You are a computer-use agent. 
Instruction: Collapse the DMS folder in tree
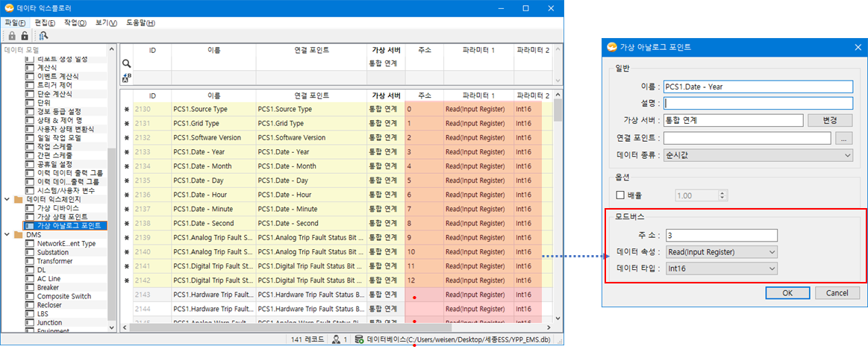click(6, 234)
